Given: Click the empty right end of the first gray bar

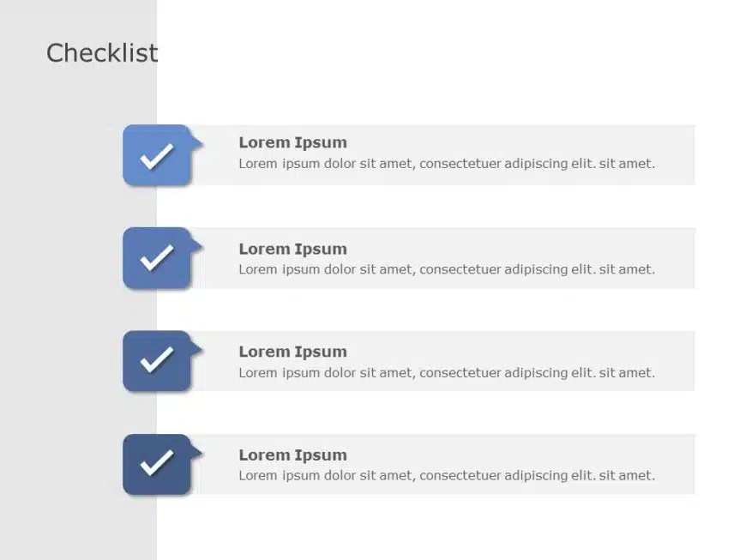Looking at the screenshot, I should [676, 155].
